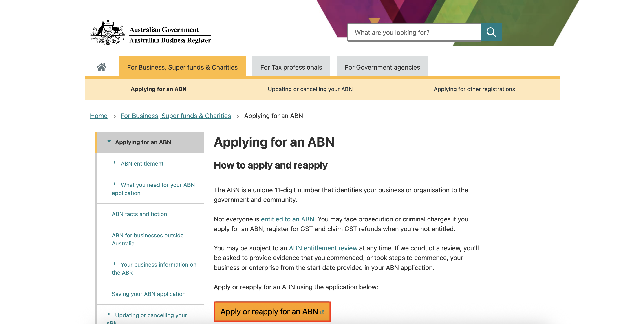Click Home breadcrumb link

point(99,116)
